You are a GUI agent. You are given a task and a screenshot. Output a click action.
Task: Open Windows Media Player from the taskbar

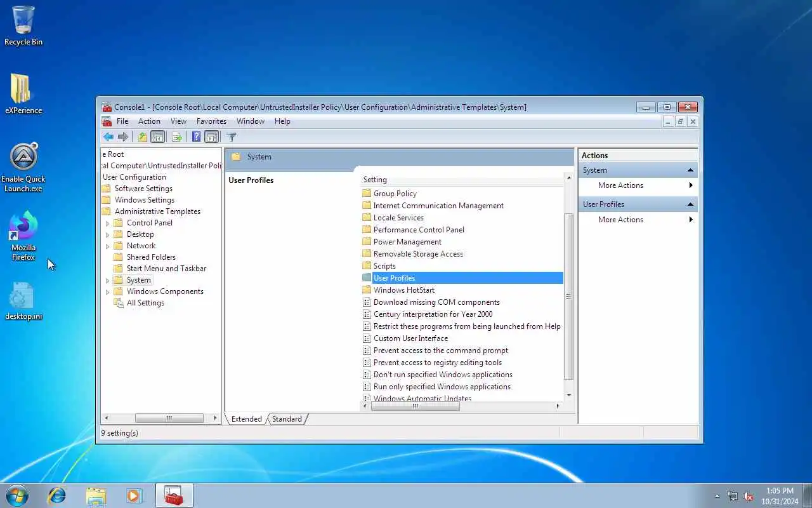tap(134, 495)
